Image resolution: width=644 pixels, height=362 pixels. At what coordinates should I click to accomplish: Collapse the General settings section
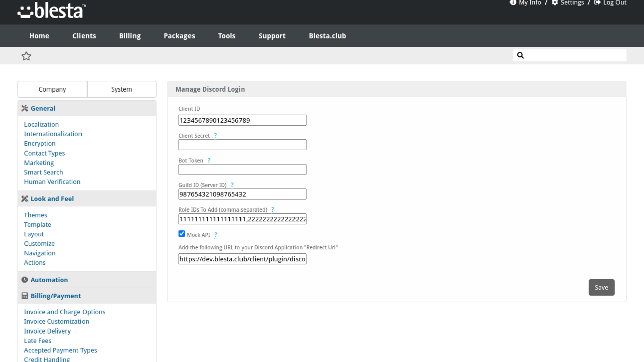87,108
